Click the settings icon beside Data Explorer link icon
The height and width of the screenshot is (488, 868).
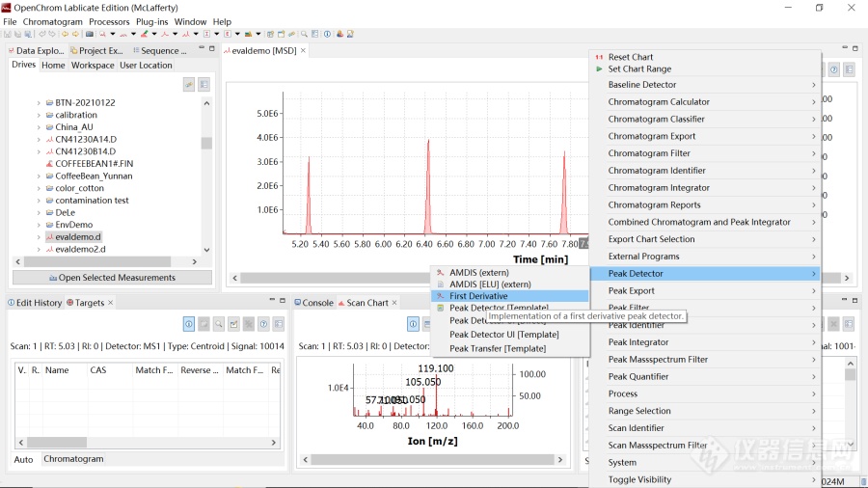point(203,85)
